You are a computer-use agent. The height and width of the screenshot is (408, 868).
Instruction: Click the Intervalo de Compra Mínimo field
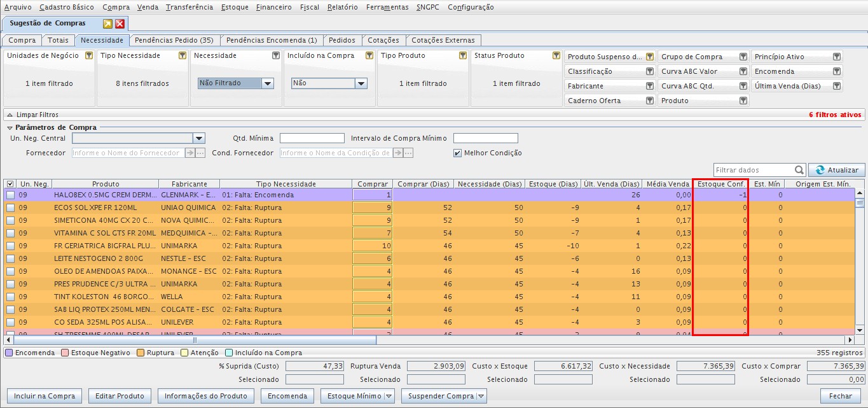click(x=486, y=138)
